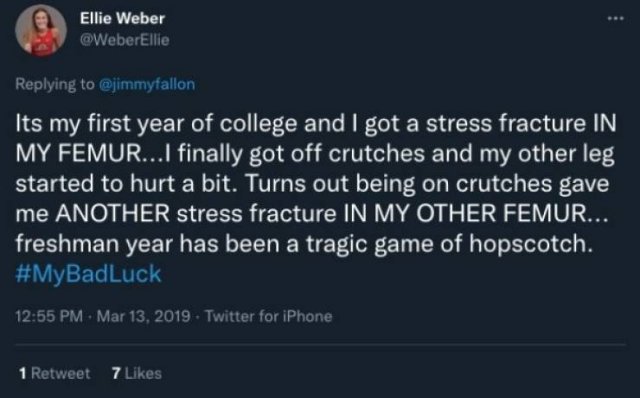The height and width of the screenshot is (398, 640).
Task: Open the 12:55 PM timestamp link
Action: coord(49,316)
